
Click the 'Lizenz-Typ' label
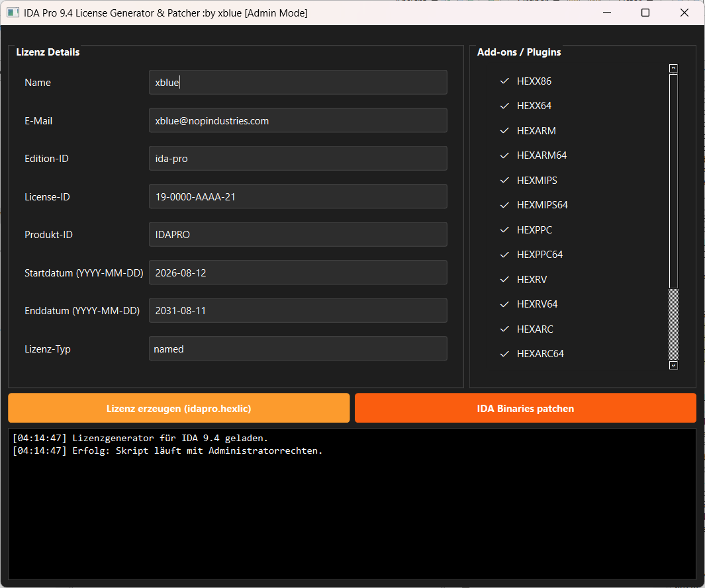(47, 349)
